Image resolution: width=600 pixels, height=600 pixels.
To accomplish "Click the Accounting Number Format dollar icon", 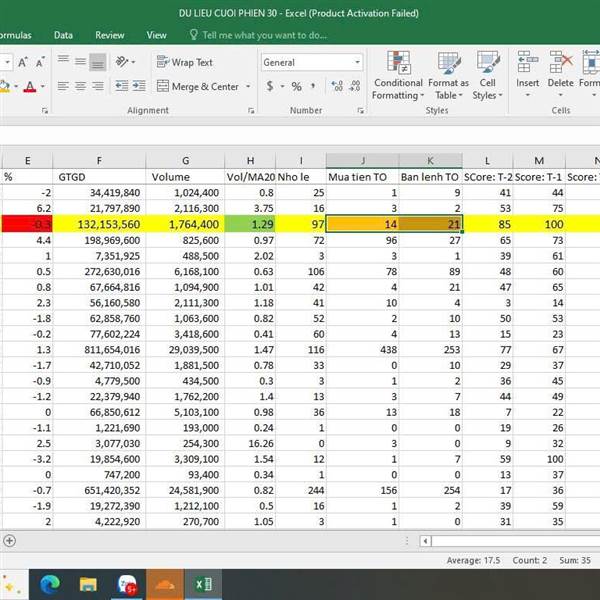I will click(270, 87).
